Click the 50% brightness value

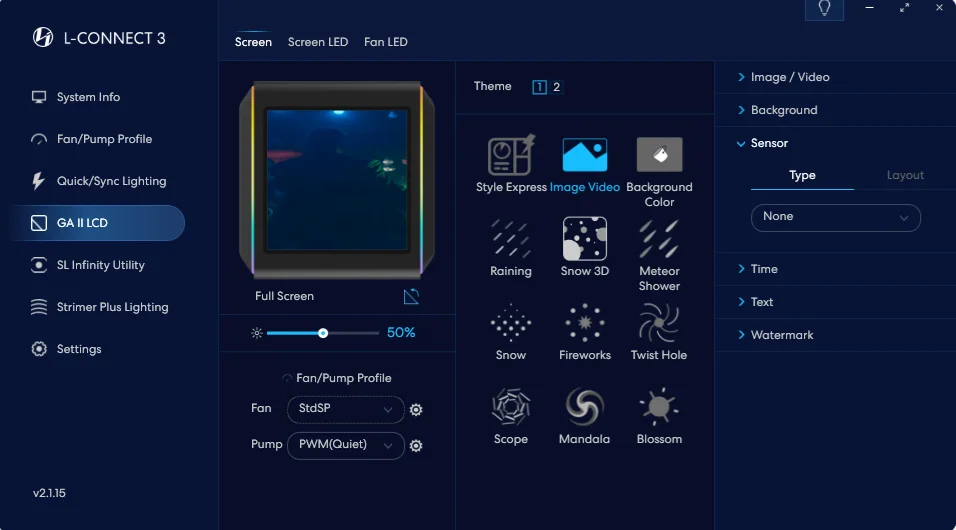[x=401, y=333]
